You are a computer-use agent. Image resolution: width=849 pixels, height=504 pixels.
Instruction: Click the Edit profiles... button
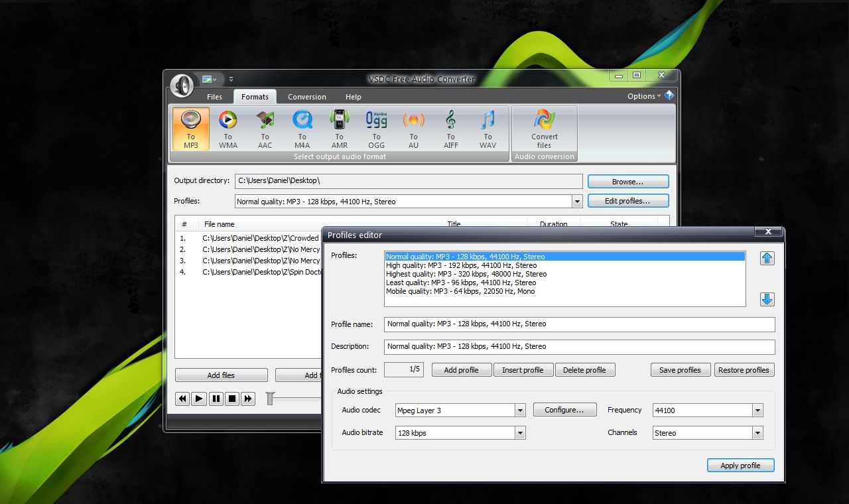click(628, 201)
